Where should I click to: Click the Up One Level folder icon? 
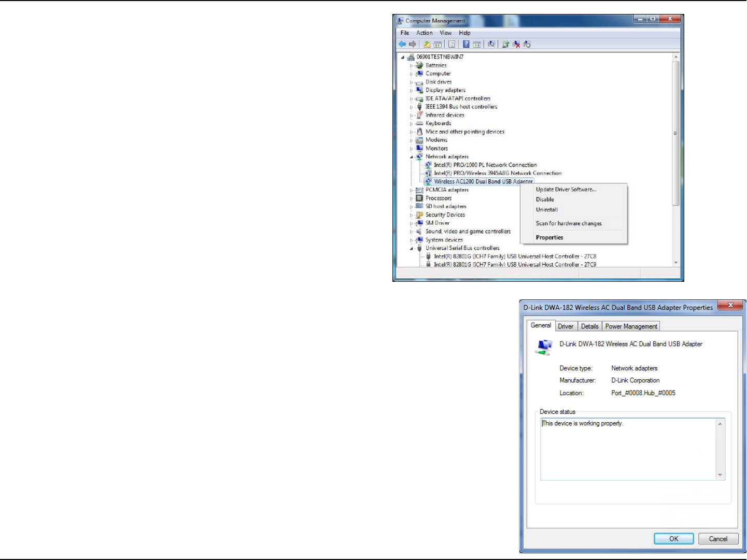coord(427,45)
